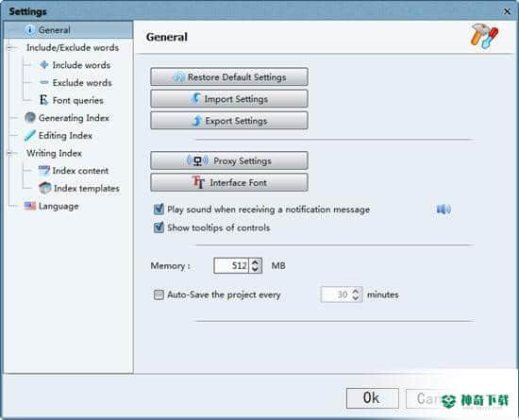Open Proxy Settings dialog
This screenshot has height=420, width=519.
pos(229,160)
